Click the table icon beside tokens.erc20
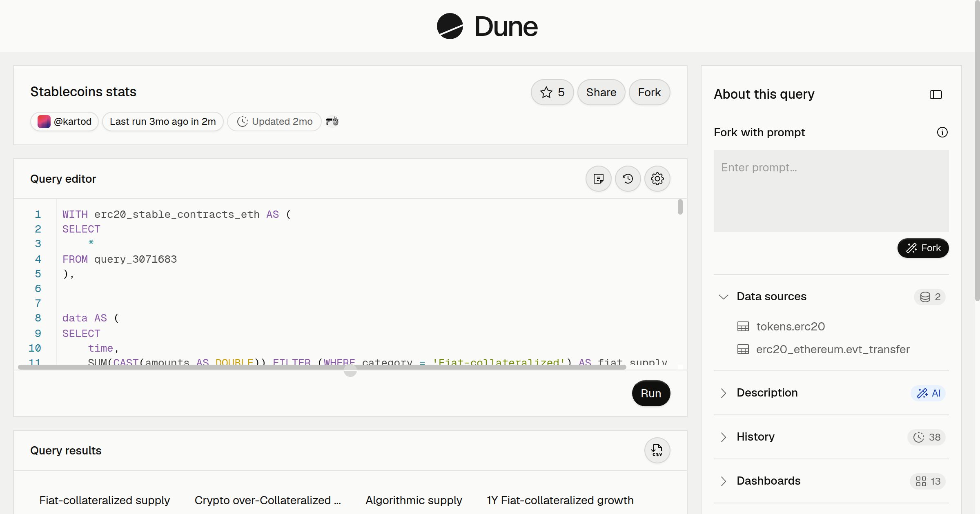980x514 pixels. point(743,326)
